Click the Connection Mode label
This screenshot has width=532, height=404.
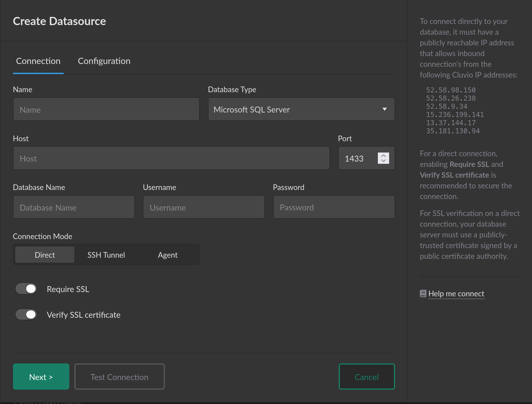pos(43,236)
